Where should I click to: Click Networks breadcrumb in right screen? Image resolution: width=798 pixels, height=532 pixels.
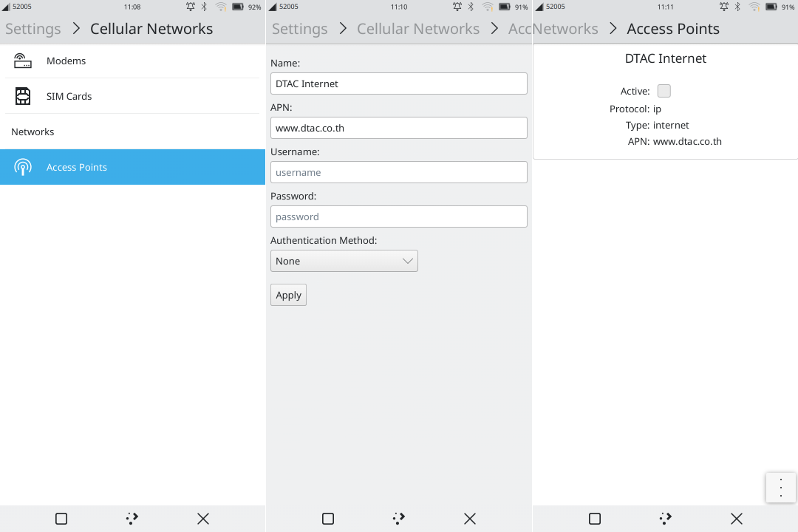(x=565, y=29)
